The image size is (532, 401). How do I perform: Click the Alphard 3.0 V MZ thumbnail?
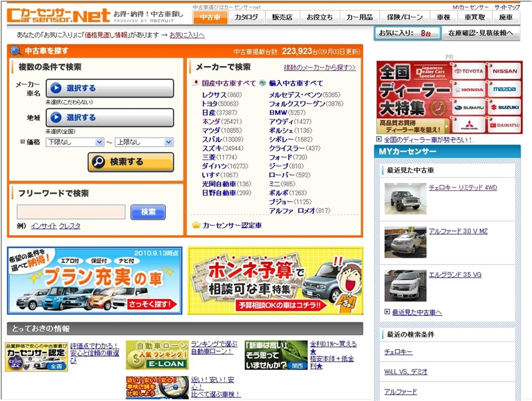click(405, 242)
